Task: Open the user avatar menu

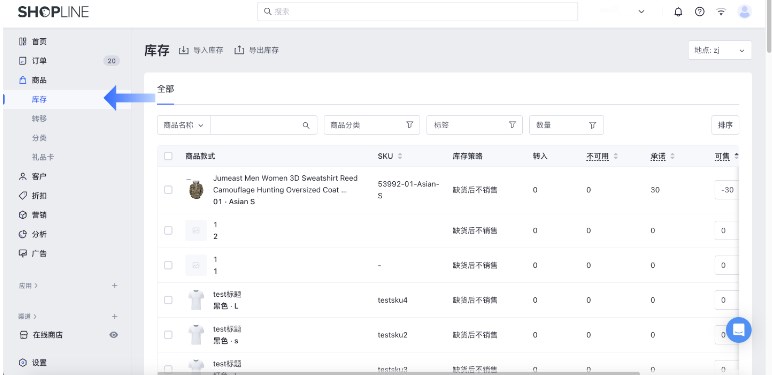Action: pyautogui.click(x=744, y=12)
